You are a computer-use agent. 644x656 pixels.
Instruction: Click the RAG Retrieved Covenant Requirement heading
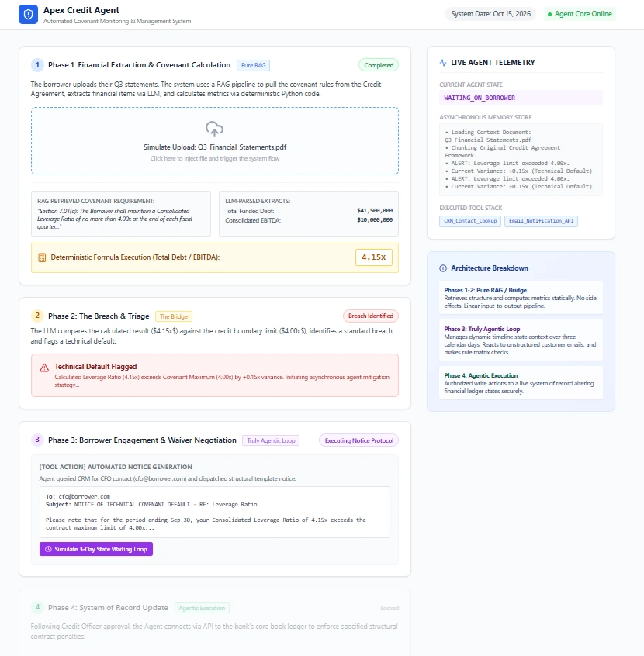click(x=95, y=202)
